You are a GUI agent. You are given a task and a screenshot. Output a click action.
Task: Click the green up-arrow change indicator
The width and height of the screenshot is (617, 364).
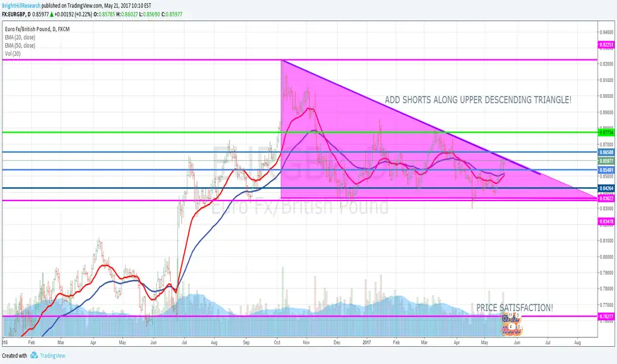point(52,15)
